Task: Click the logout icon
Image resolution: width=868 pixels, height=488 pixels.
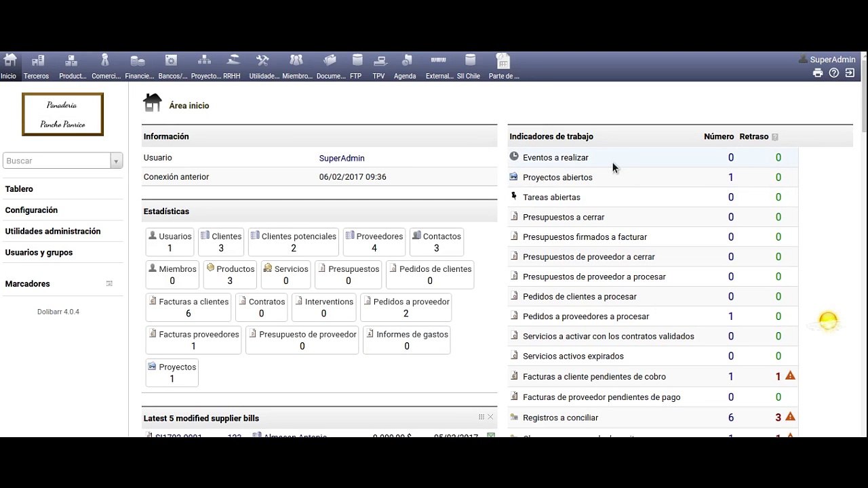Action: click(850, 73)
